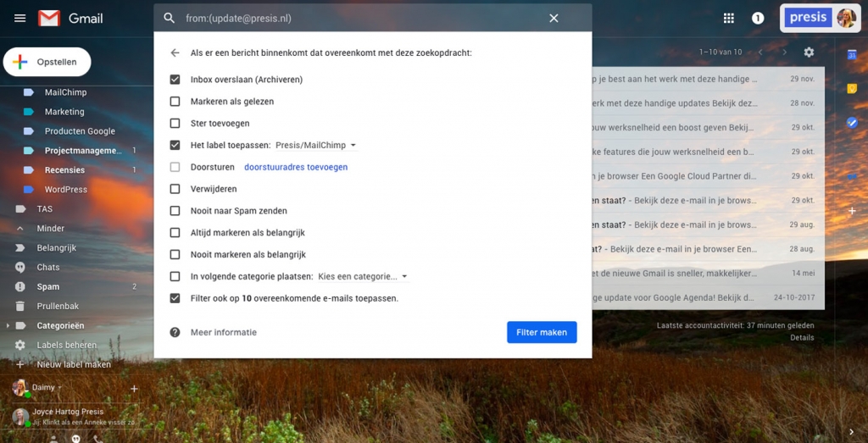Open the WordPress label
This screenshot has height=443, width=868.
[66, 189]
